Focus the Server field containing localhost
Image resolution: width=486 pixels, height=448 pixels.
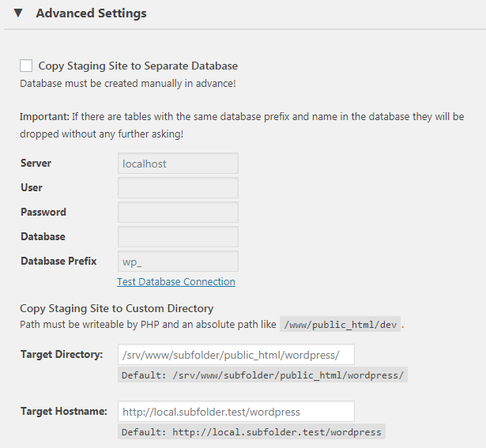click(x=178, y=164)
